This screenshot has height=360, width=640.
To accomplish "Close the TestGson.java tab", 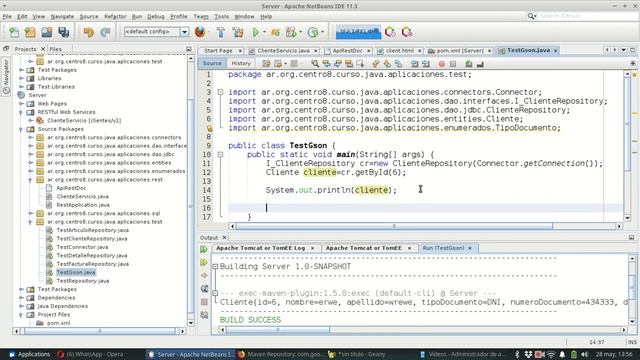I will coord(556,51).
